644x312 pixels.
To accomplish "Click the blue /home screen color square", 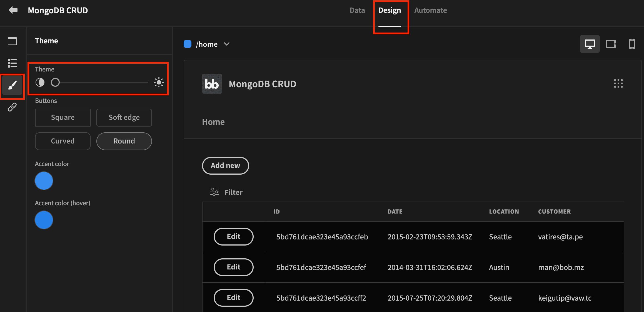I will pyautogui.click(x=188, y=44).
